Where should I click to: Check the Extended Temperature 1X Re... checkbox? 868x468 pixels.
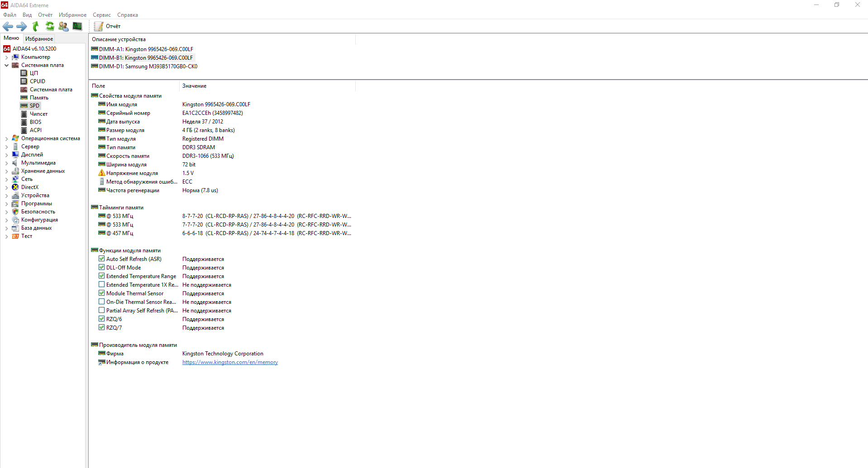[x=102, y=285]
